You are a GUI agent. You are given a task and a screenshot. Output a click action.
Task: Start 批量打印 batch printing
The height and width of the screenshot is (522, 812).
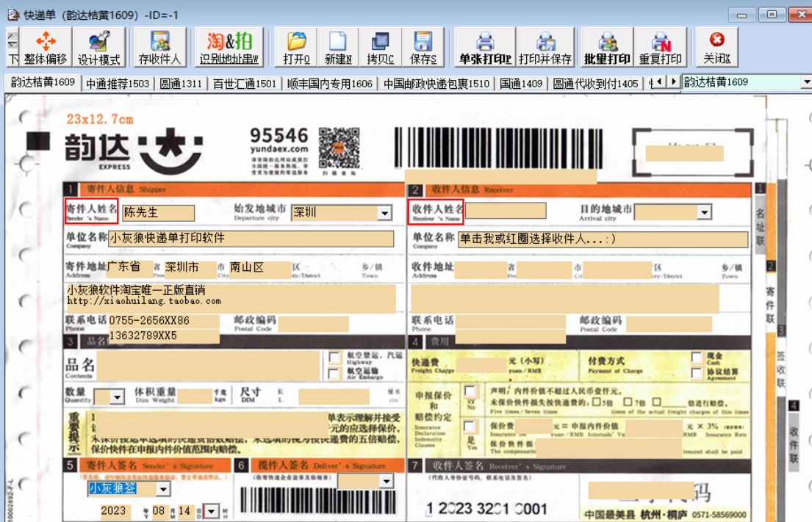pyautogui.click(x=608, y=48)
